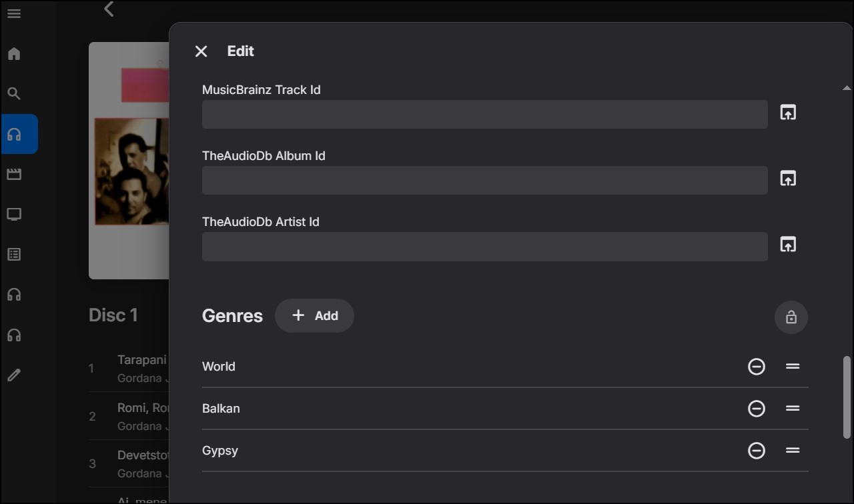Image resolution: width=854 pixels, height=504 pixels.
Task: Open TheAudioDb Album Id external link
Action: pos(788,179)
